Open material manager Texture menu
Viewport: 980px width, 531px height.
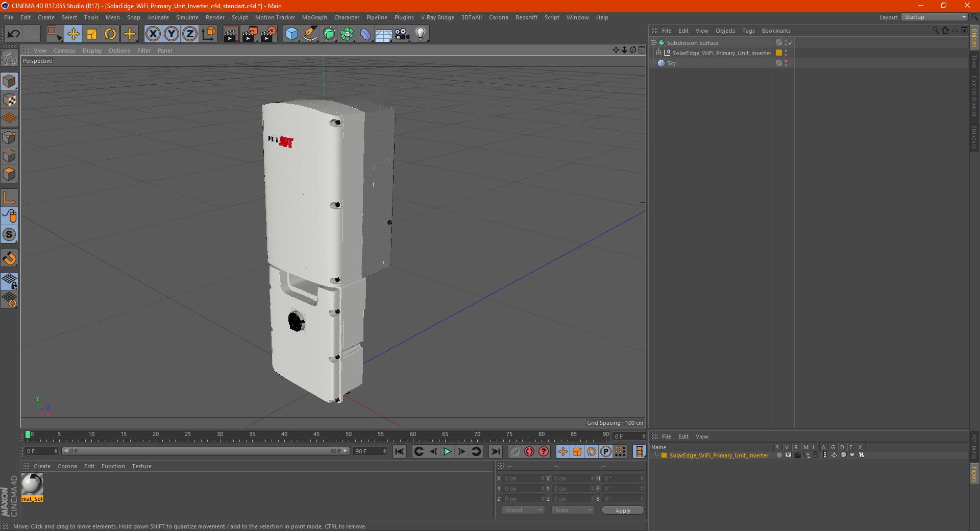point(141,466)
